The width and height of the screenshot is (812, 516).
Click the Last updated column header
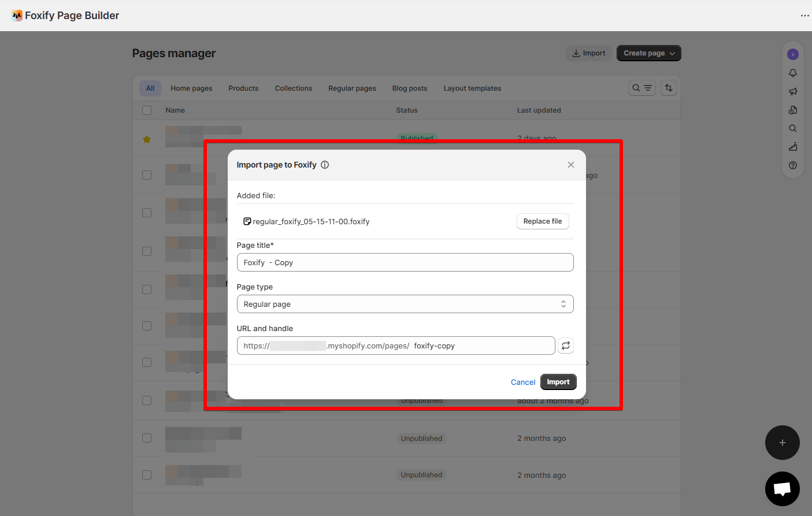pos(539,110)
